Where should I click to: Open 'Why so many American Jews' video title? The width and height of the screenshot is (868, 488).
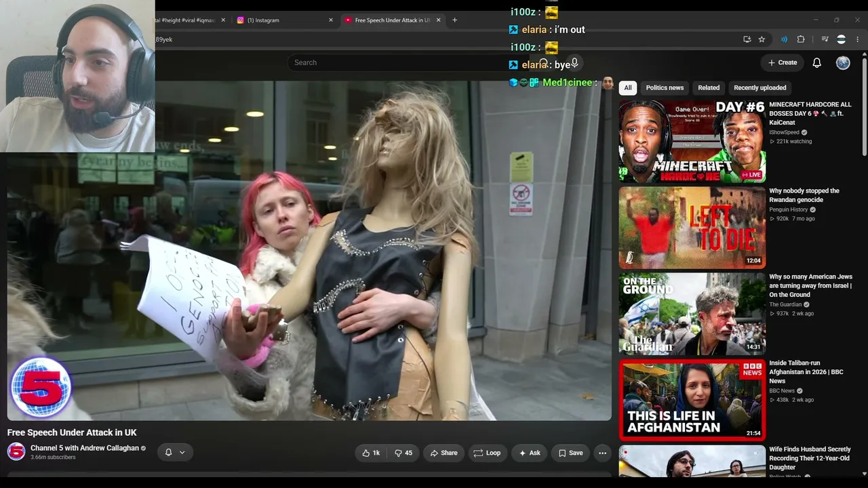tap(810, 285)
